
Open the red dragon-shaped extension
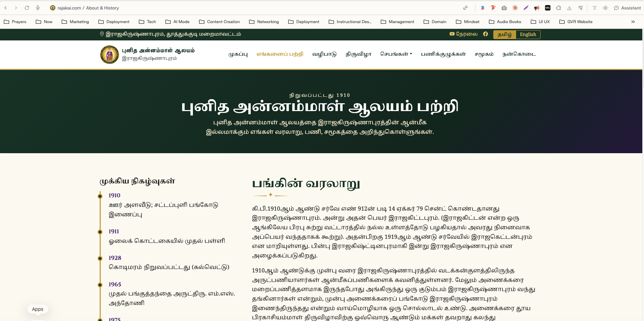point(493,8)
